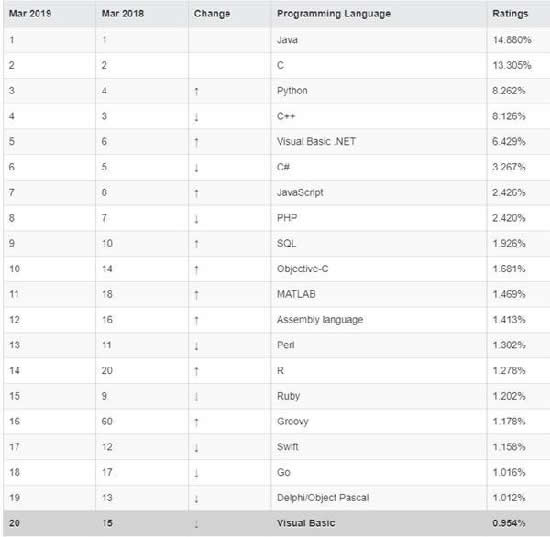Click the down arrow beside C++
550x537 pixels.
196,117
